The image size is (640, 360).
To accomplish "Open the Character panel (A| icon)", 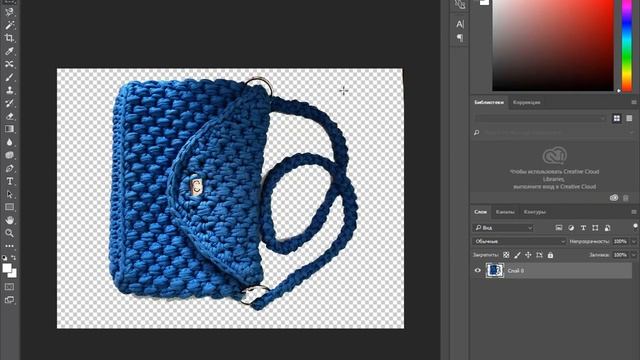I will [x=460, y=24].
